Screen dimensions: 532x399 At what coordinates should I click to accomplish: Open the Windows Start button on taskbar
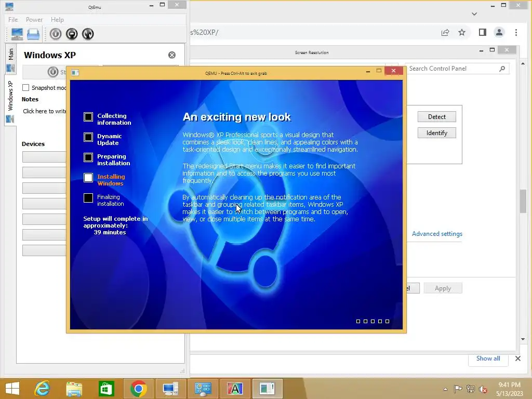coord(12,389)
